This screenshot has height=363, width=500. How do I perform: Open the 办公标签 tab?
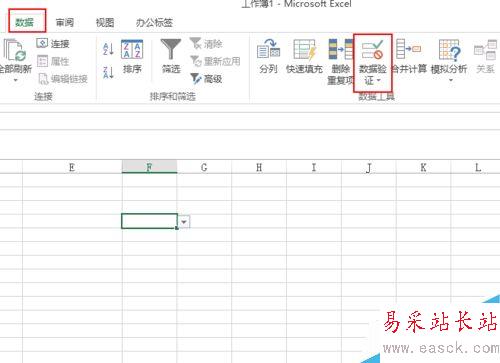pyautogui.click(x=154, y=23)
